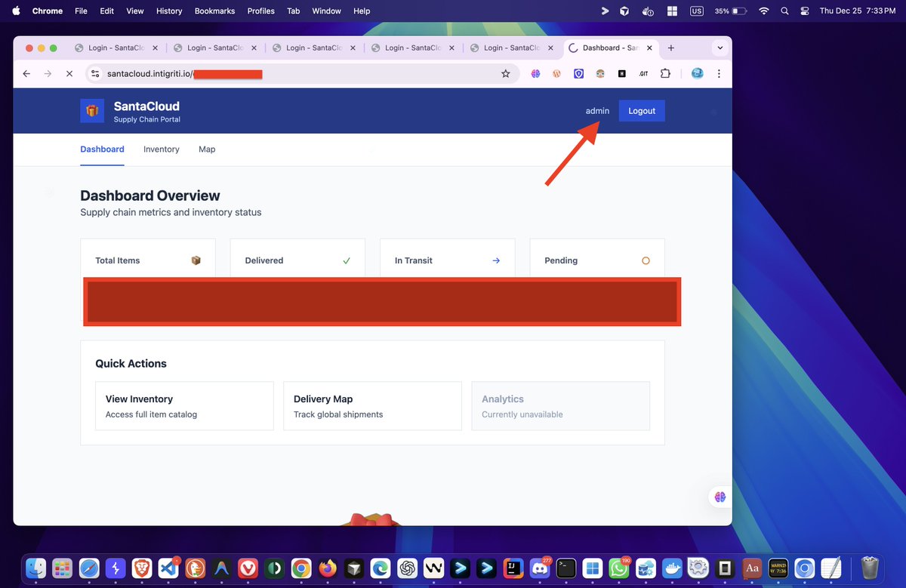Open Spotlight search in the menu bar
The image size is (906, 588).
click(x=784, y=11)
